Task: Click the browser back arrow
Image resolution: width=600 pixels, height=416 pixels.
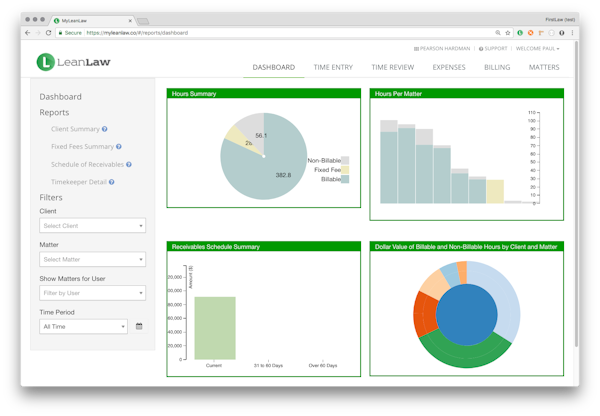Action: (27, 33)
